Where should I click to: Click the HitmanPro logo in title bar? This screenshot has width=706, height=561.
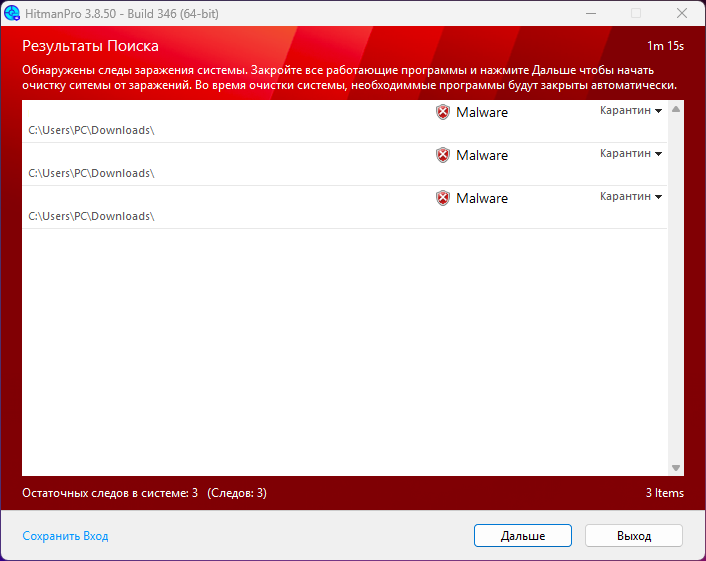(12, 13)
